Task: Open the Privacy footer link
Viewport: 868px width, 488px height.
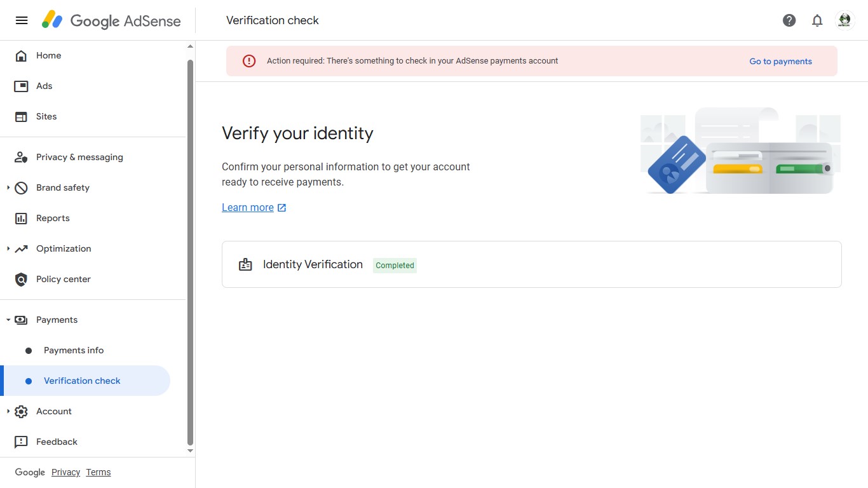Action: [x=65, y=473]
